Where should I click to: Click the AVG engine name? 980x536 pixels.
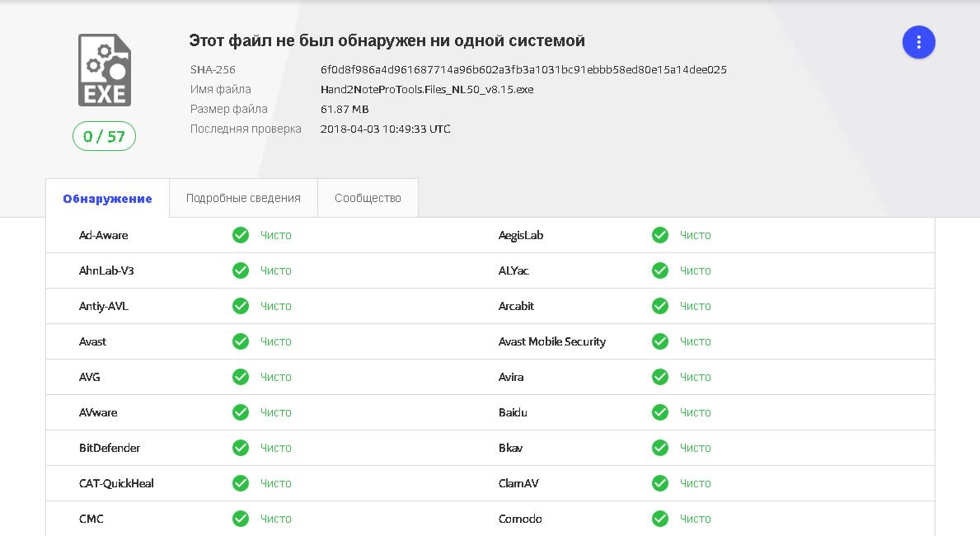tap(89, 377)
